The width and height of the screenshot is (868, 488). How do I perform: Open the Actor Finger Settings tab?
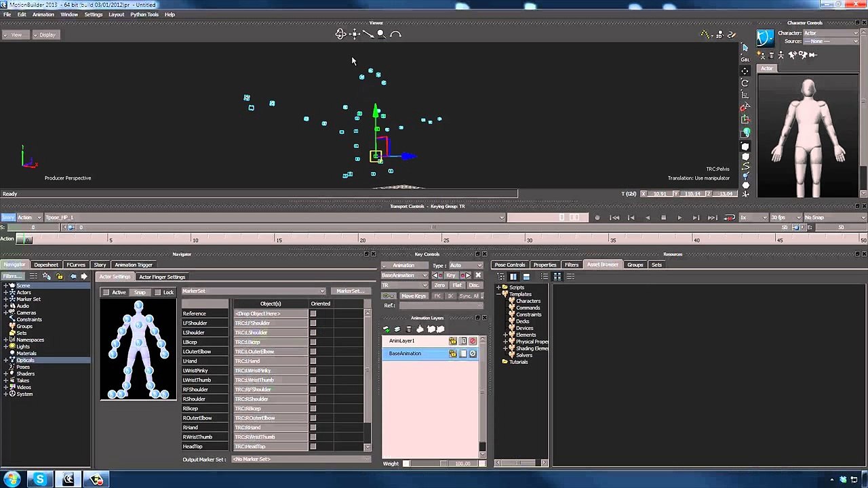(162, 277)
